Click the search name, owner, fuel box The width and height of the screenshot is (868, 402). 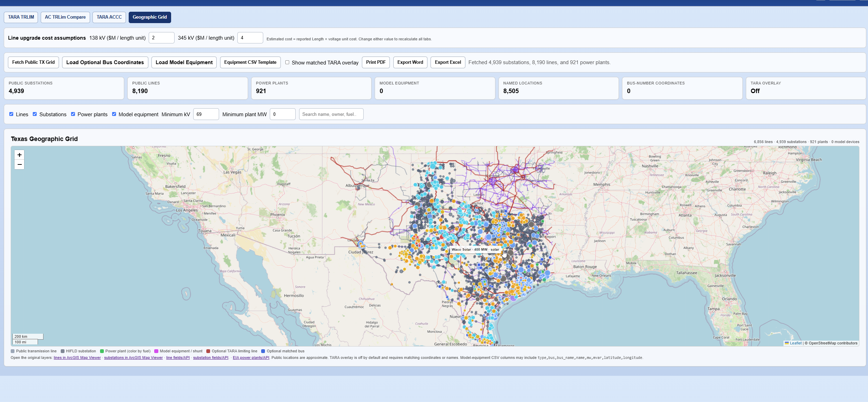[331, 114]
